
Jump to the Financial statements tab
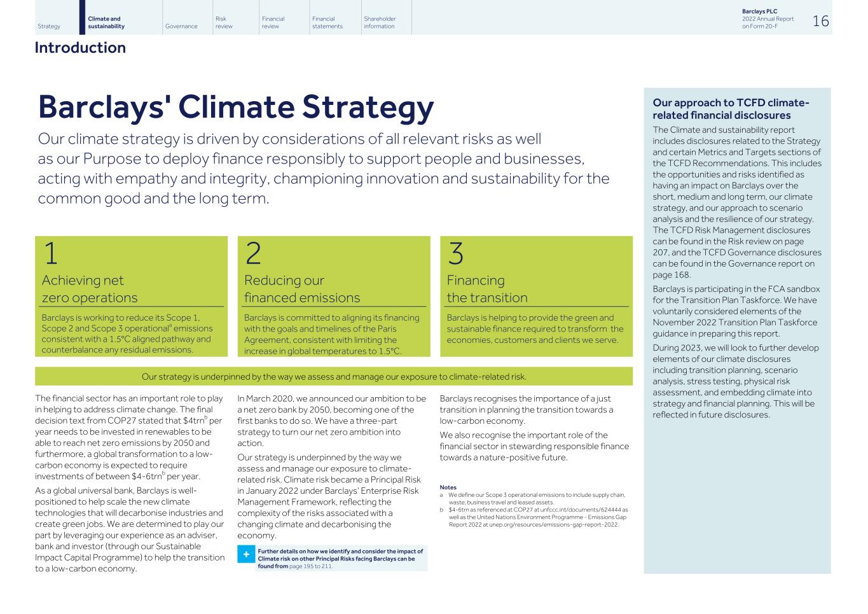[x=327, y=23]
